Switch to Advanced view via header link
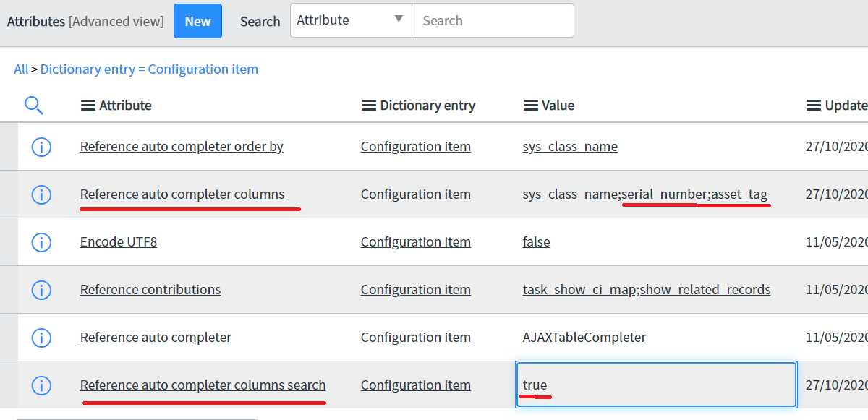This screenshot has width=868, height=420. (x=117, y=21)
